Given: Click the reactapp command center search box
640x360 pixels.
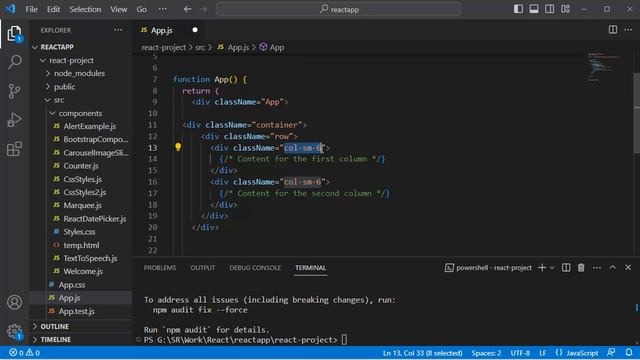Looking at the screenshot, I should pyautogui.click(x=339, y=9).
